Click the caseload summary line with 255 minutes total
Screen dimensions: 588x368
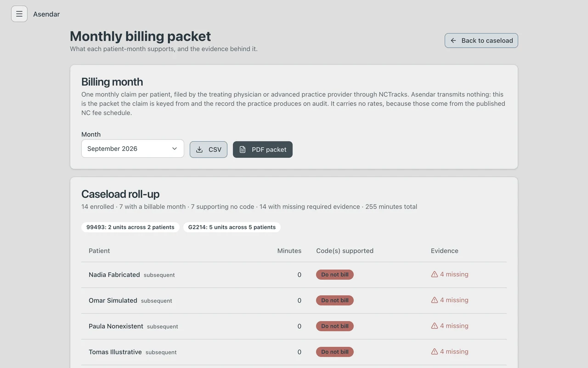pyautogui.click(x=249, y=207)
